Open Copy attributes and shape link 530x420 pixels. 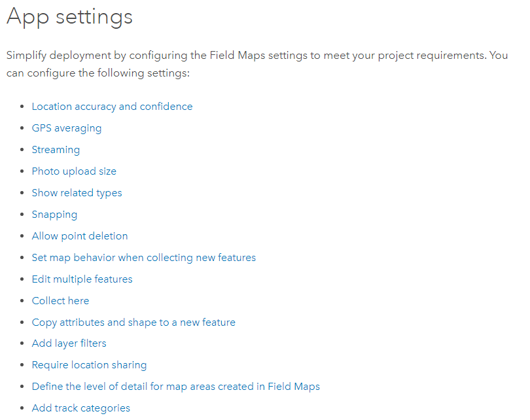point(133,323)
